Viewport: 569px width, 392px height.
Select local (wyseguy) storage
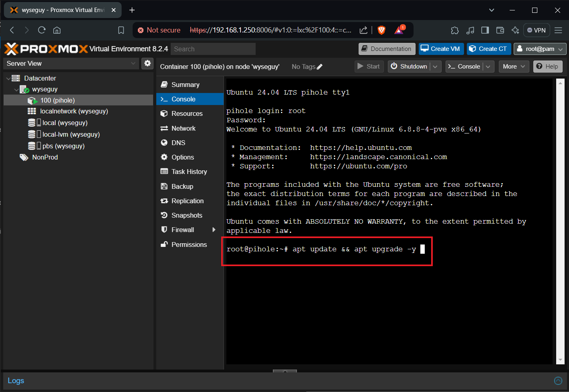[x=79, y=123]
